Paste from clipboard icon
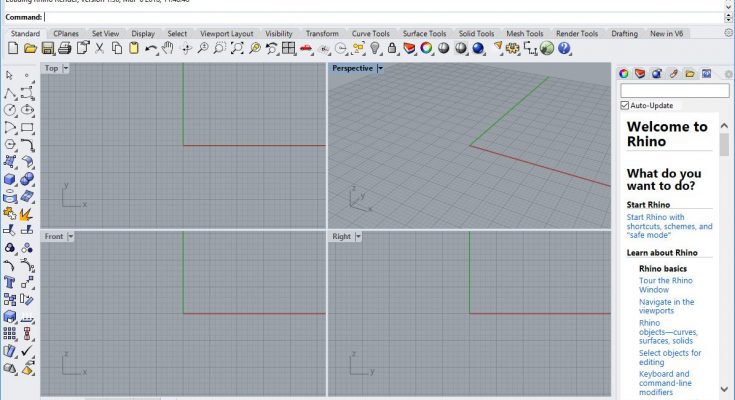The height and width of the screenshot is (400, 735). point(134,48)
